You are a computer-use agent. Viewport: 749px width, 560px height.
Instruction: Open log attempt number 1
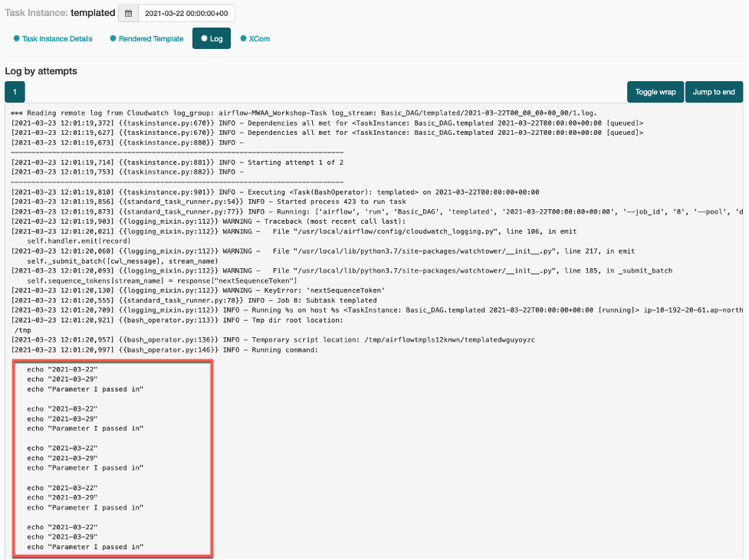15,91
